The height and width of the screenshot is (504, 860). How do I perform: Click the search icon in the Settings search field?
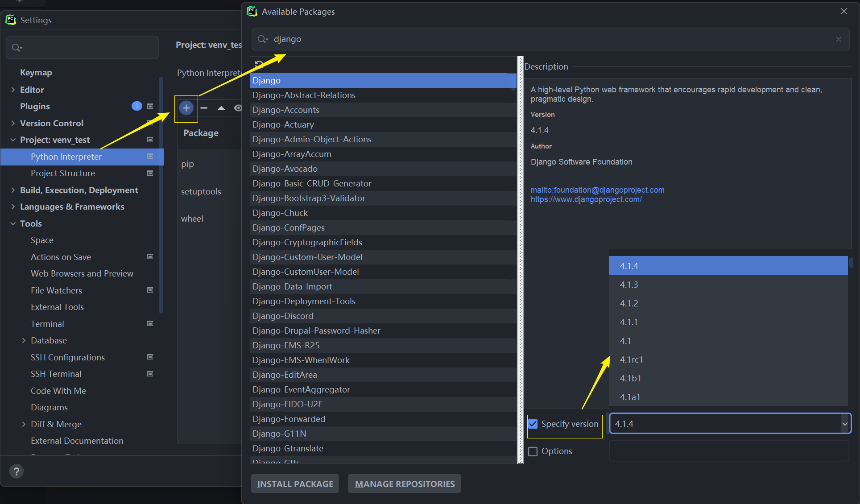point(17,48)
